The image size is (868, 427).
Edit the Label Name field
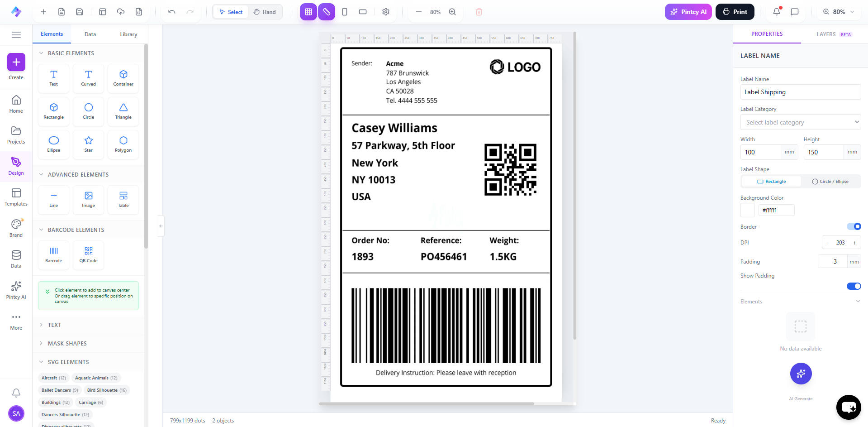801,92
